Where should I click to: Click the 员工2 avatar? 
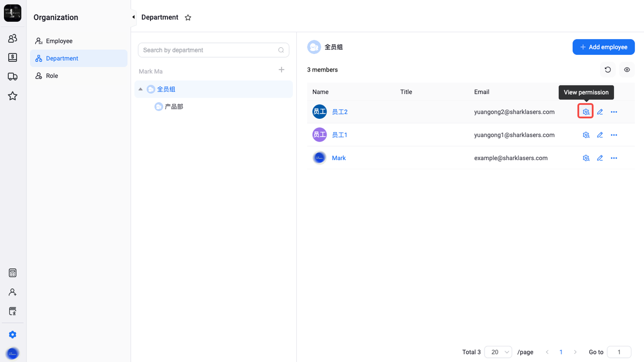point(319,112)
